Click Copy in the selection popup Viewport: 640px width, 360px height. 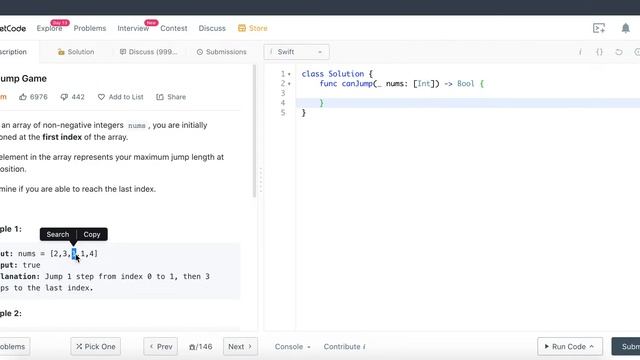click(x=92, y=234)
